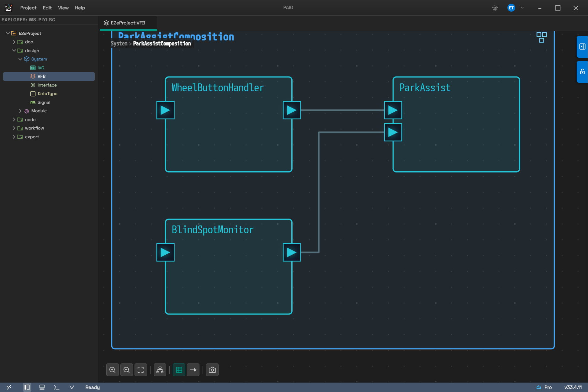Screen dimensions: 588x392
Task: Click the zoom out magnifier icon
Action: 126,370
